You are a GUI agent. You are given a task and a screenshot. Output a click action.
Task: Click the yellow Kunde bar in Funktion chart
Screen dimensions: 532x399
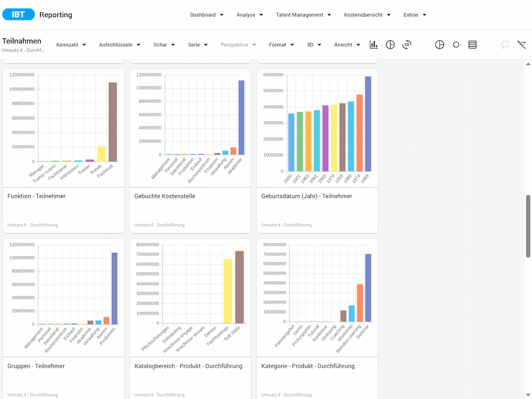click(101, 154)
